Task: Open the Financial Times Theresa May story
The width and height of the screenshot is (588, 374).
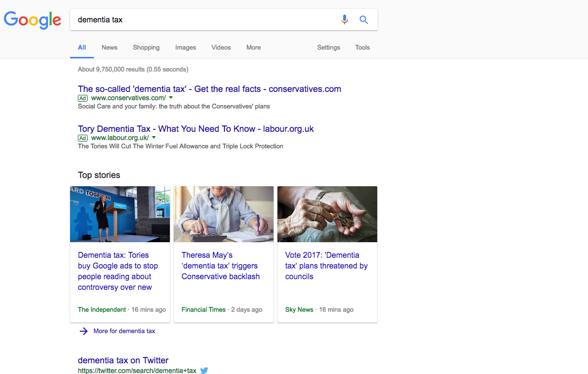Action: [x=220, y=266]
